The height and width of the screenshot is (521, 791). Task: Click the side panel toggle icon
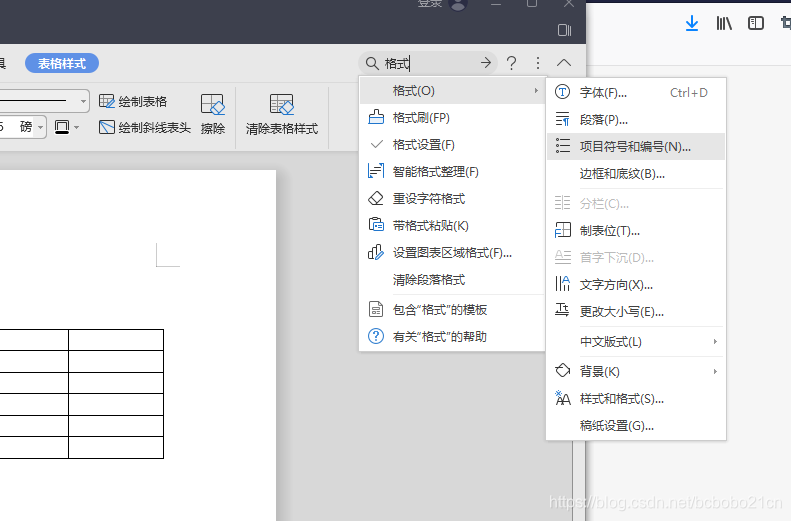pos(564,30)
